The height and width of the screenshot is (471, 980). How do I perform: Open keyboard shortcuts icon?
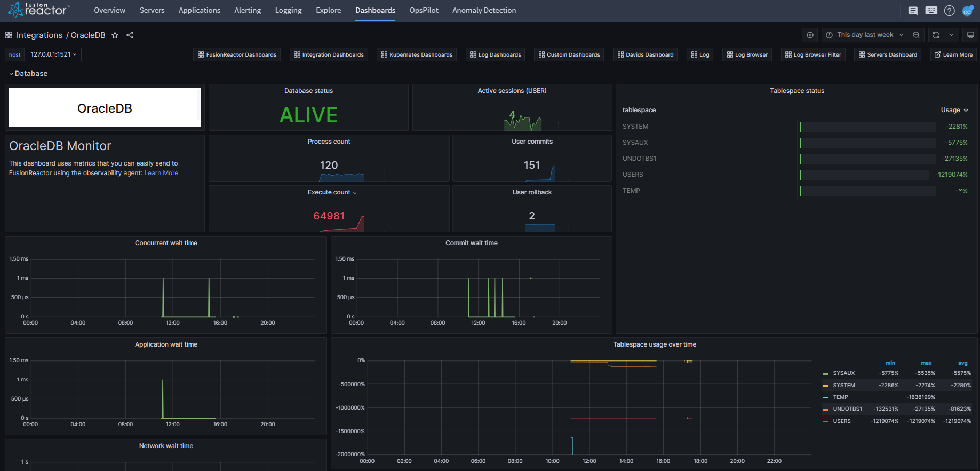pyautogui.click(x=931, y=11)
